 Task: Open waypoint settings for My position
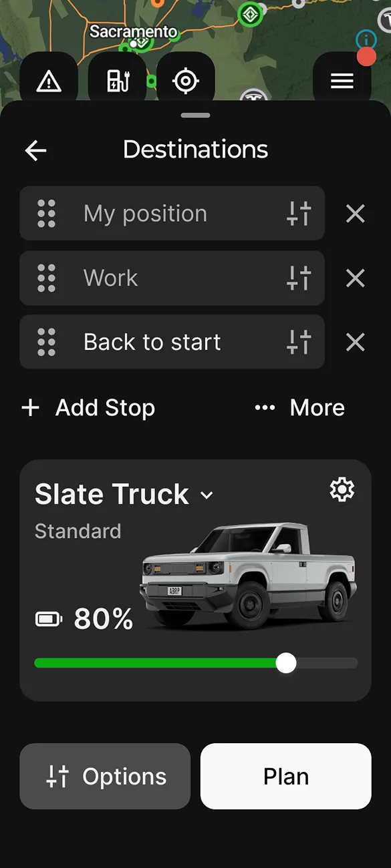pos(300,214)
